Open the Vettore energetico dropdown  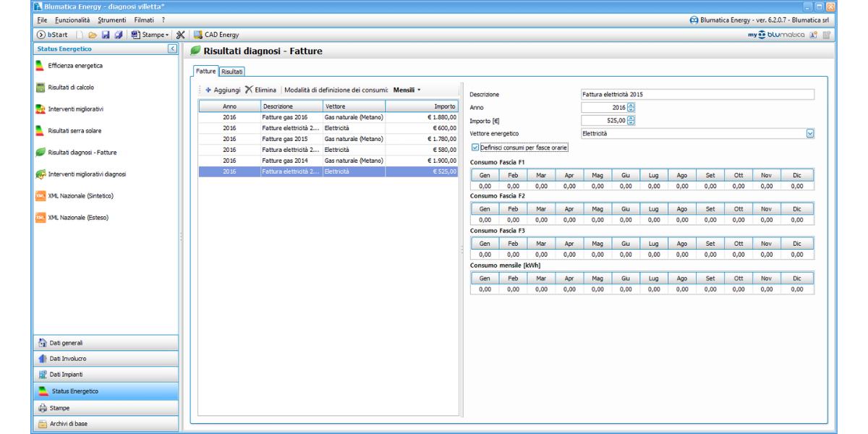click(x=809, y=134)
